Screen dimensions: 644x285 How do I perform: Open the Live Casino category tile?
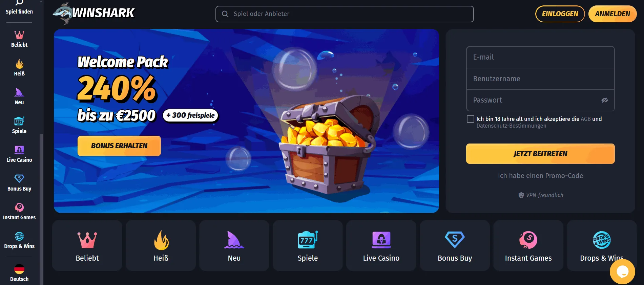pyautogui.click(x=381, y=246)
